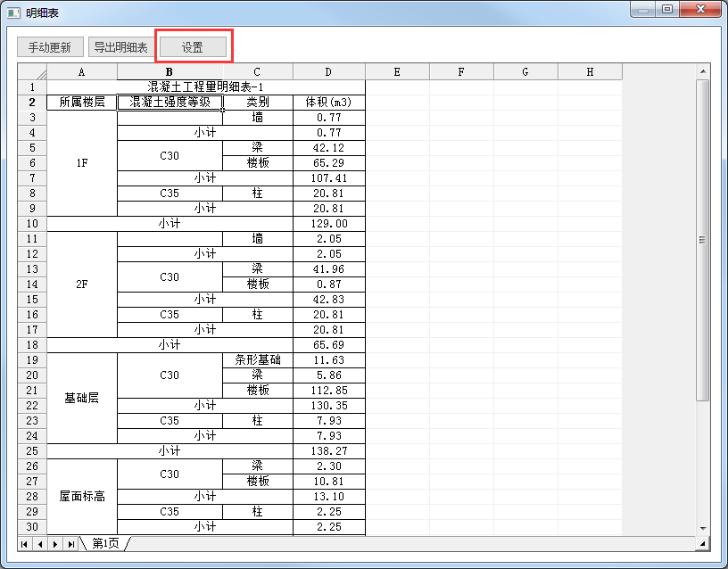Screen dimensions: 728x569
Task: Select row 25 header
Action: click(x=32, y=451)
